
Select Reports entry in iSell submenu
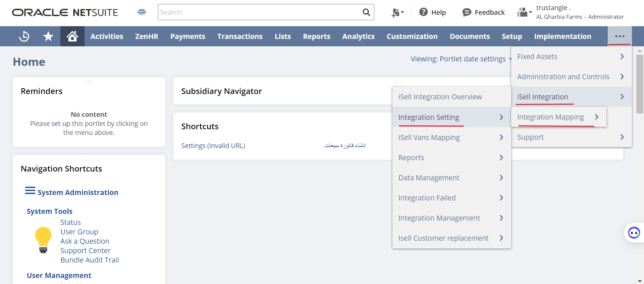pos(451,157)
